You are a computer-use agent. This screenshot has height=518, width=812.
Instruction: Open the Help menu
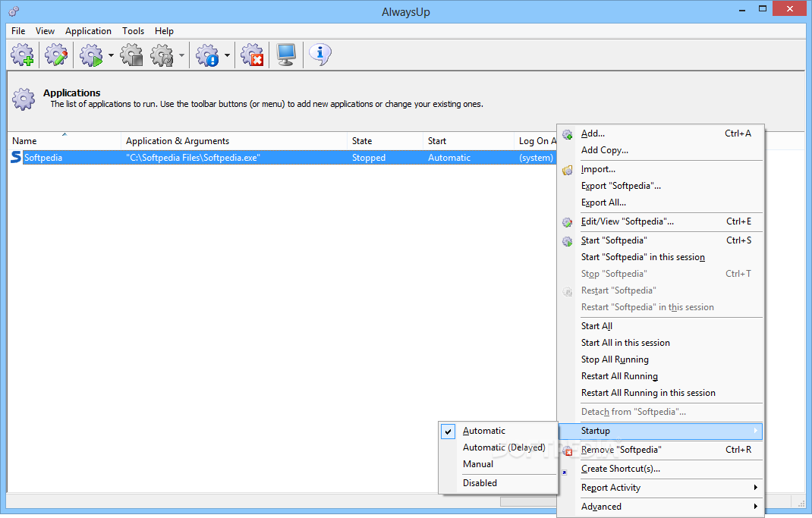pyautogui.click(x=164, y=31)
